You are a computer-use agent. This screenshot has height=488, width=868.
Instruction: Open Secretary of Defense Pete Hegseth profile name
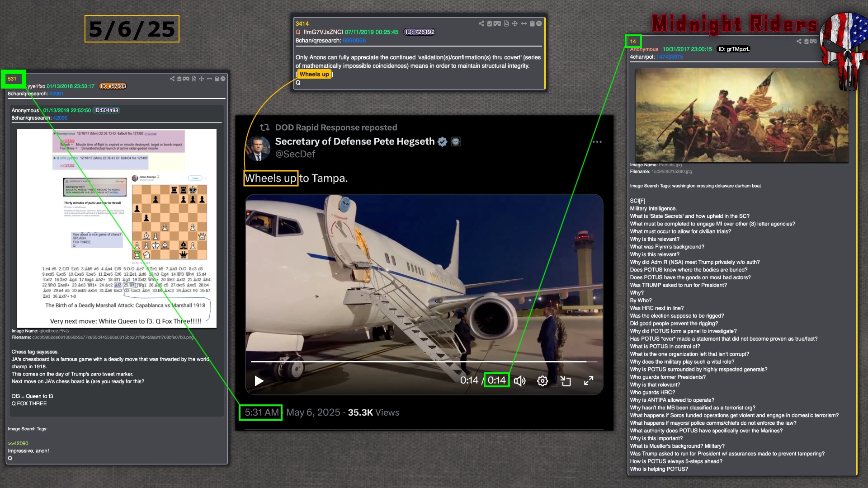click(355, 141)
